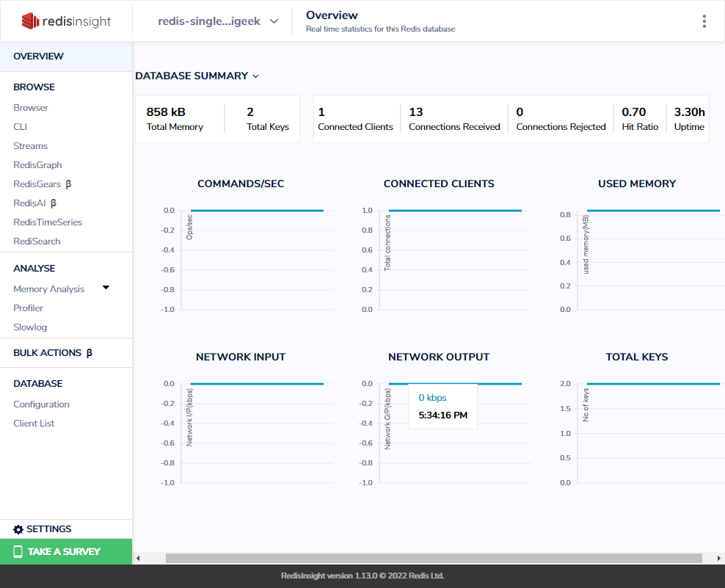Click the 0.70 Hit Ratio stat
Image resolution: width=725 pixels, height=588 pixels.
point(640,119)
